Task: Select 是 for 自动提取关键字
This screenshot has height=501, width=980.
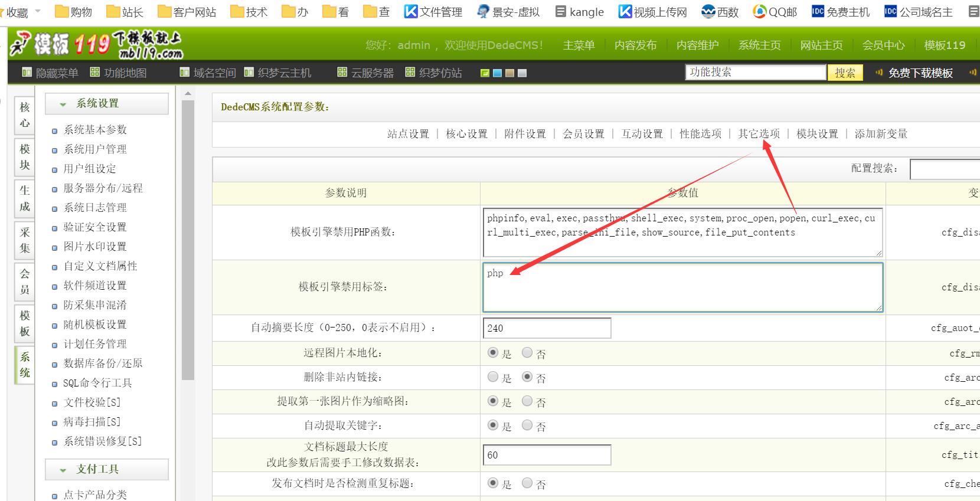Action: 493,425
